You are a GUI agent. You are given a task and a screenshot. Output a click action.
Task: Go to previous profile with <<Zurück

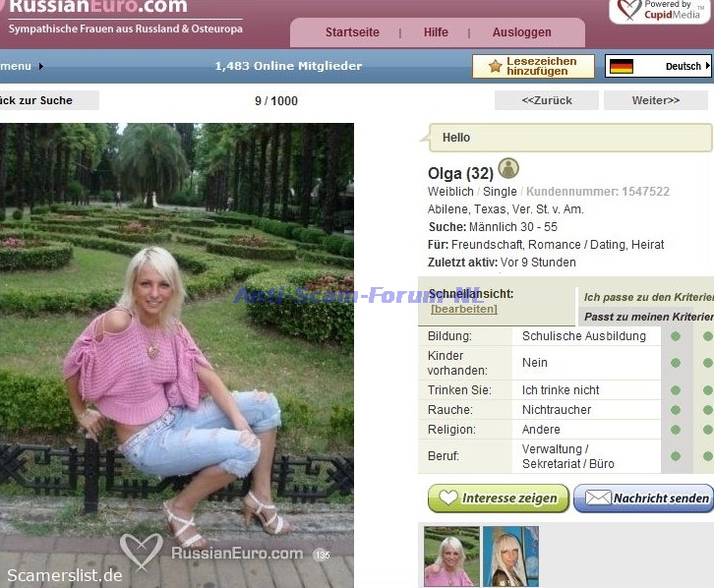546,100
